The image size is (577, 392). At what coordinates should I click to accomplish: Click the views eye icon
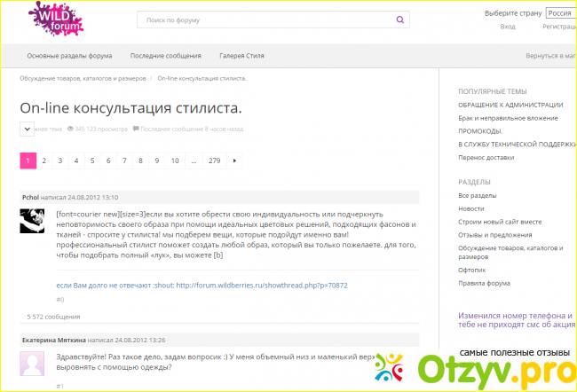coord(70,129)
